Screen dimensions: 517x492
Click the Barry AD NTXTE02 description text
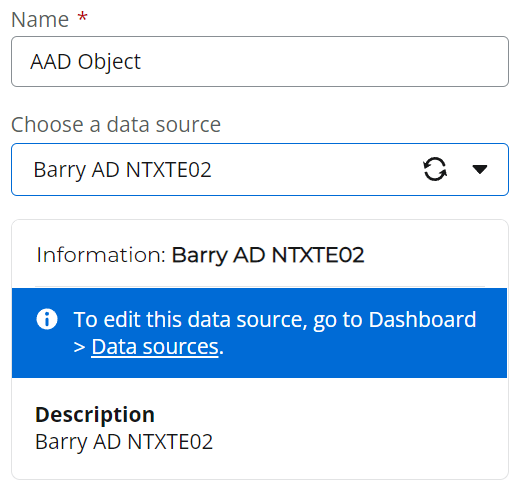tap(124, 442)
